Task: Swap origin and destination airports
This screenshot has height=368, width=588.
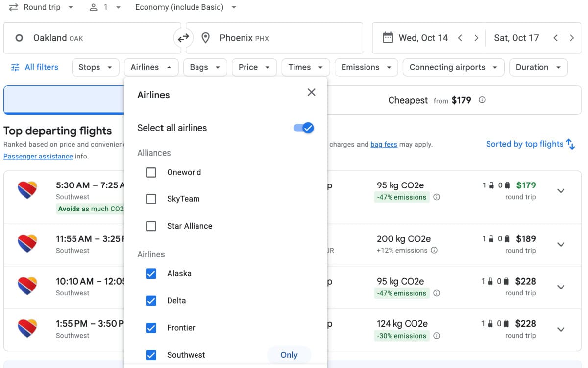Action: (183, 38)
